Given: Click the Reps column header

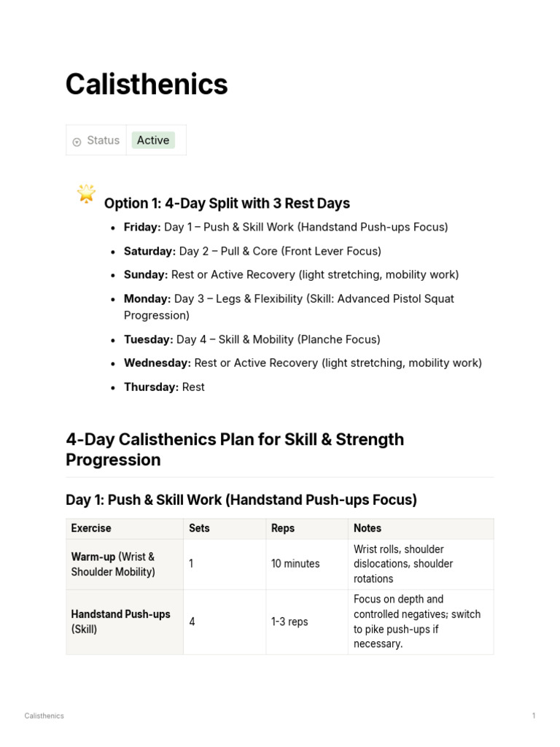Looking at the screenshot, I should (x=283, y=528).
